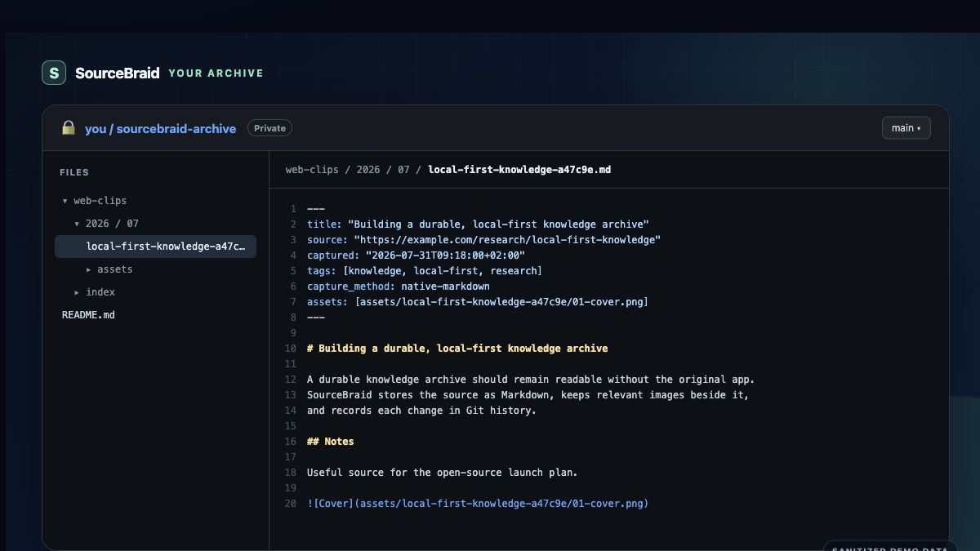Click the line 'and records each change in Git history.'
This screenshot has height=551, width=980.
422,411
